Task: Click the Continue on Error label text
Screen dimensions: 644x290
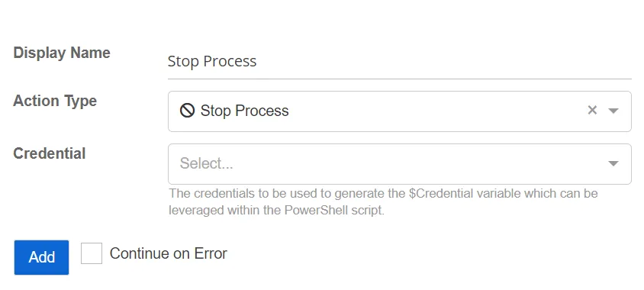Action: pyautogui.click(x=169, y=253)
